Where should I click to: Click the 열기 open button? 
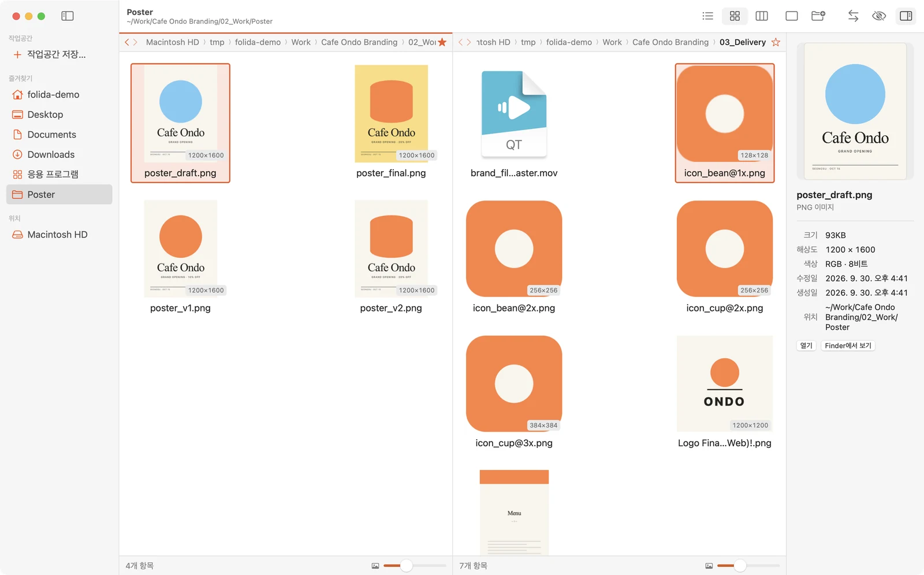(x=806, y=346)
